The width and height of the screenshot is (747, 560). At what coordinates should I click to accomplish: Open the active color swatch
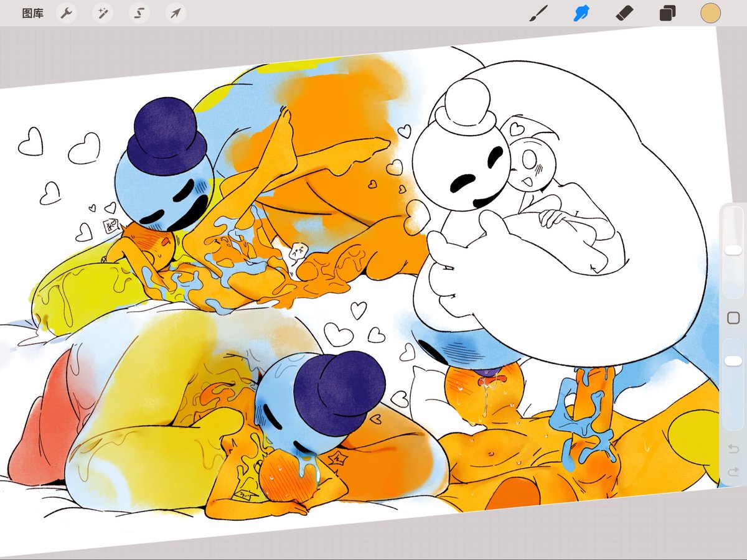[x=710, y=13]
